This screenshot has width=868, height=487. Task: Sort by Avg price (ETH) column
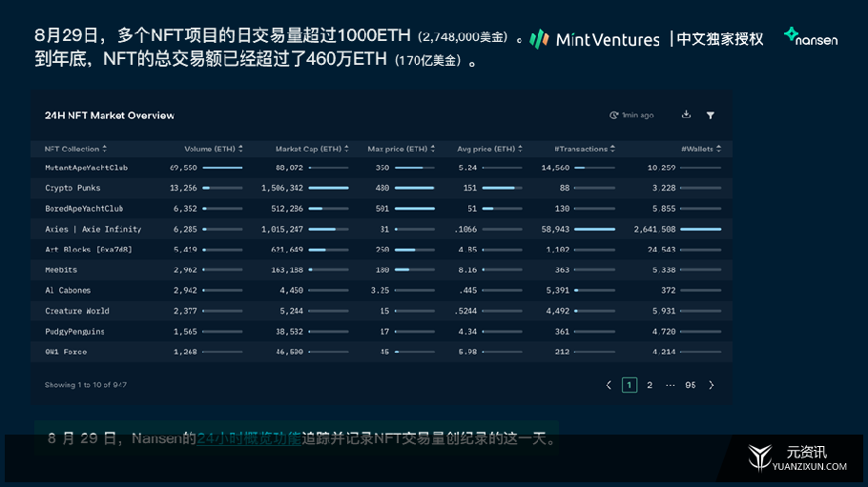coord(490,149)
